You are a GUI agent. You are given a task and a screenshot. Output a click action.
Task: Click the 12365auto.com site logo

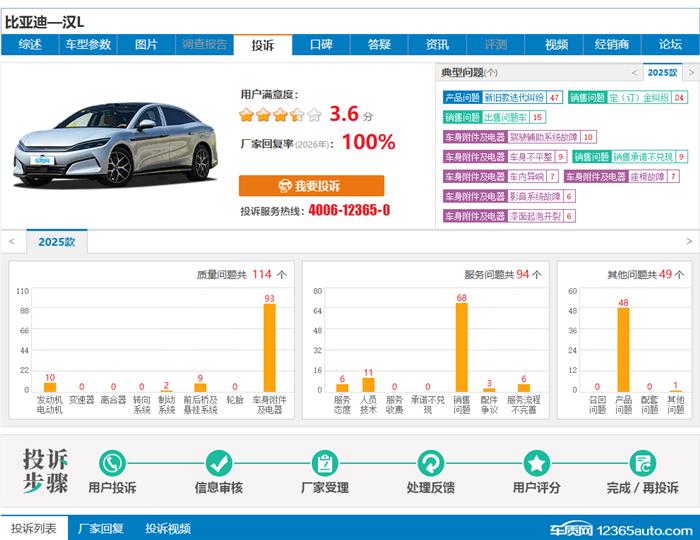(620, 529)
